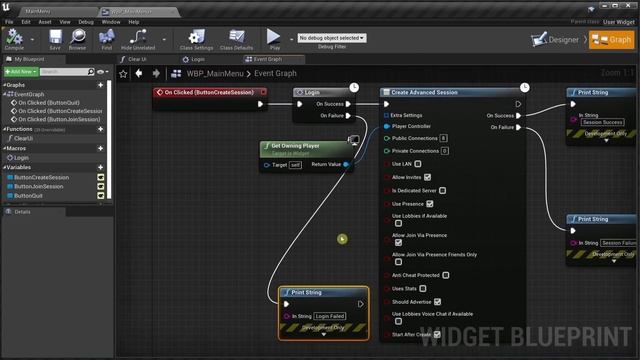Click latent clock icon on Create Advanced Session
640x360 pixels.
tap(524, 87)
